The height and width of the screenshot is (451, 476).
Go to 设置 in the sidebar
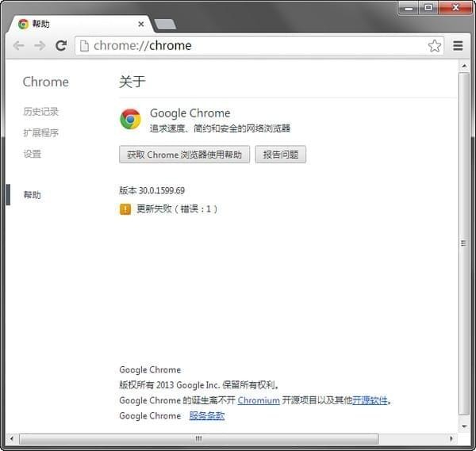pos(33,155)
